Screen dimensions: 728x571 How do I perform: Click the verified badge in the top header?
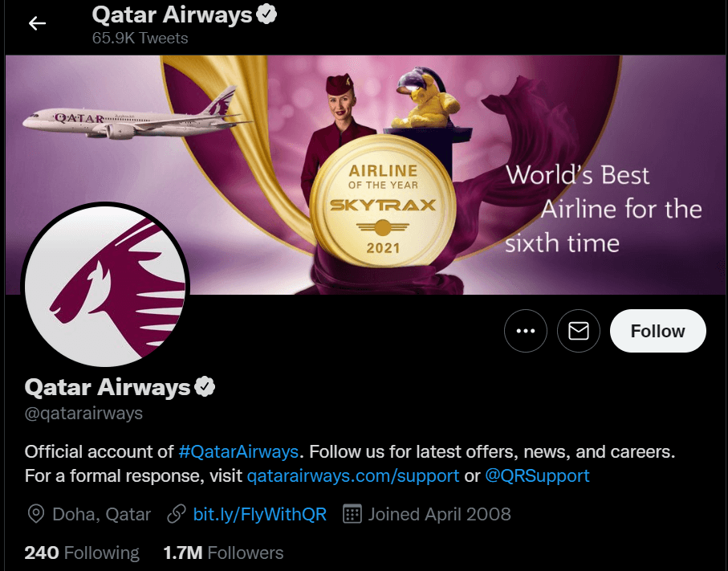(x=266, y=14)
